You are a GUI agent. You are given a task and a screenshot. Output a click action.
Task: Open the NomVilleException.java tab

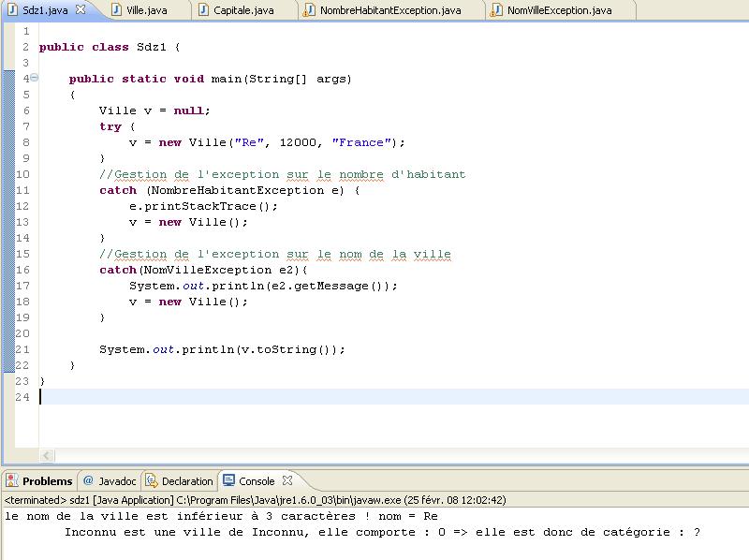[559, 10]
